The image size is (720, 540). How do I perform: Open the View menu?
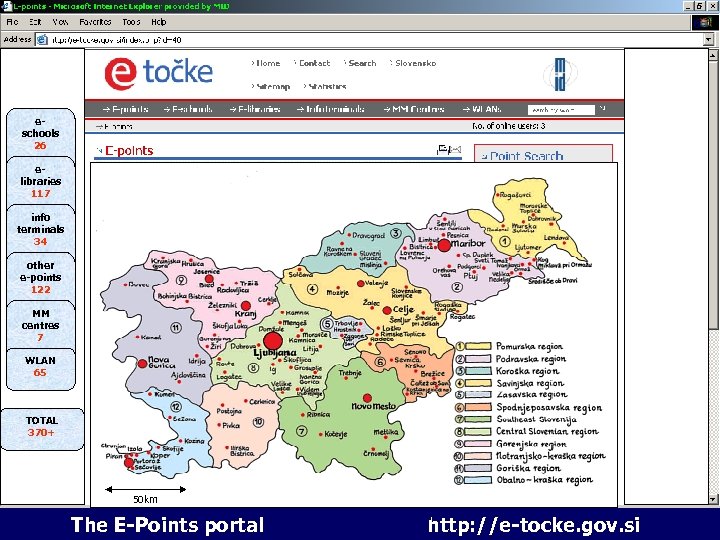pos(60,22)
